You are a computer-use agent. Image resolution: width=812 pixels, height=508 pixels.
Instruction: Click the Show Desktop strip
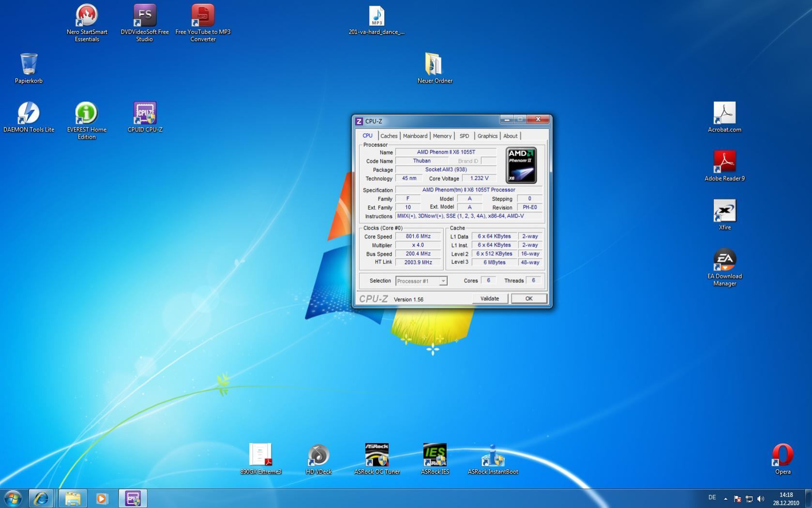pos(808,498)
